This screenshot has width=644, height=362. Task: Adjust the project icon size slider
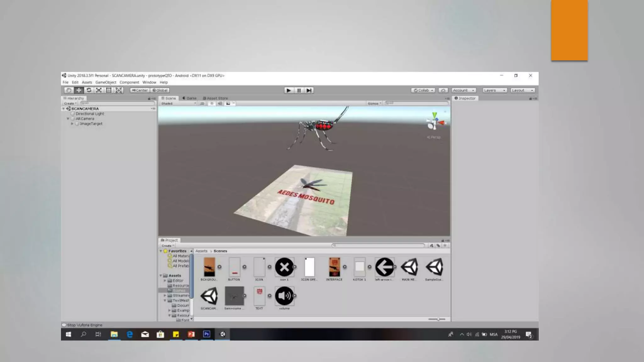pos(438,319)
